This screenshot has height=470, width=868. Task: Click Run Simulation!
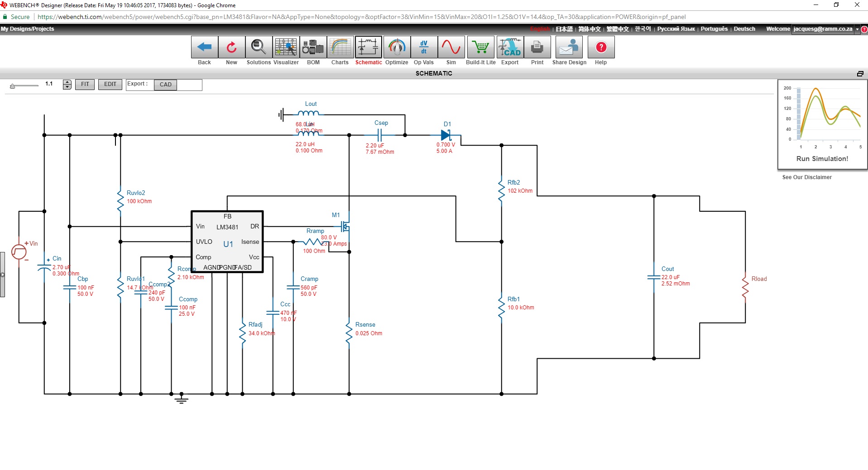(x=822, y=159)
